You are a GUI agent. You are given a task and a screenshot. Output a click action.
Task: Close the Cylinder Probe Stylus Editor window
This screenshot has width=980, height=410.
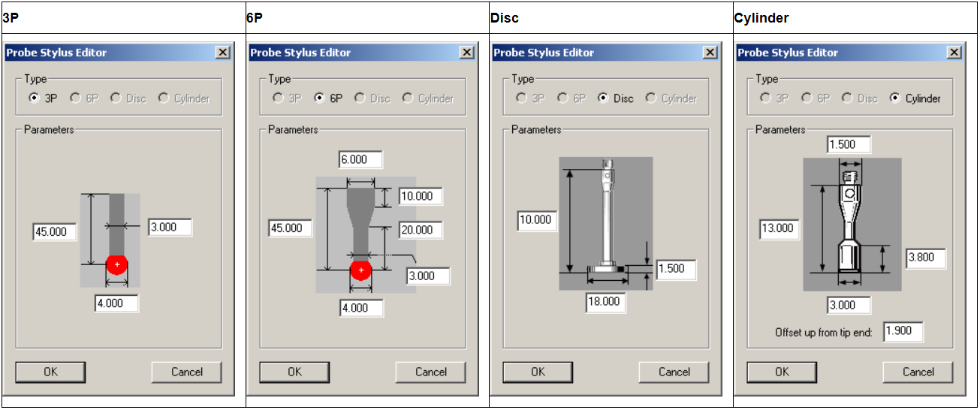pyautogui.click(x=954, y=53)
